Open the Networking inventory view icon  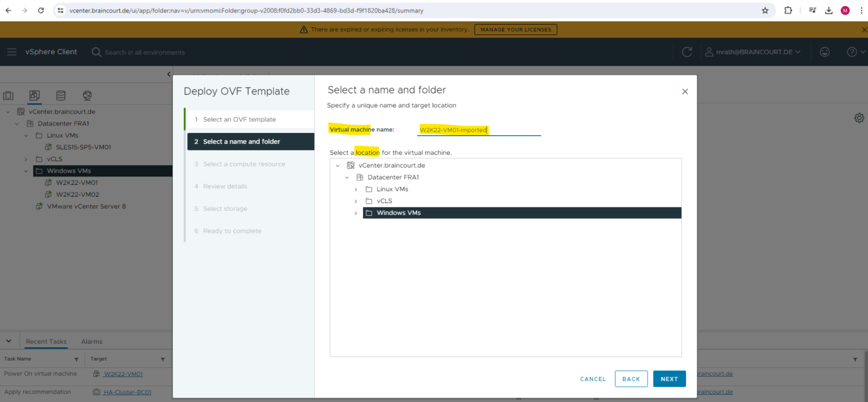[88, 96]
